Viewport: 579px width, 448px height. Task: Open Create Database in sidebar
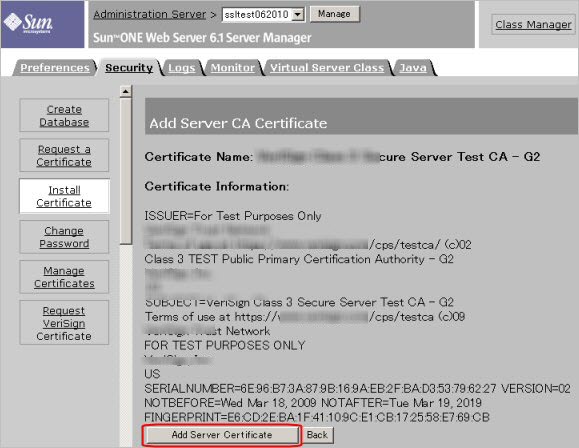(64, 115)
